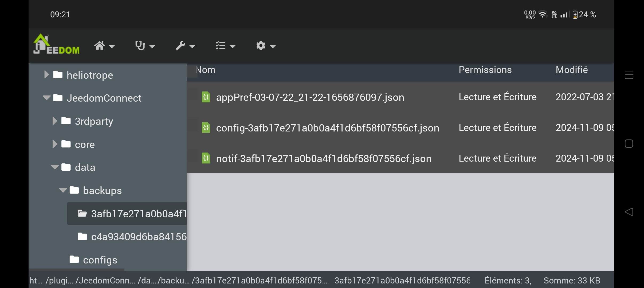Expand the heliotrope folder
This screenshot has height=288, width=644.
pyautogui.click(x=46, y=75)
